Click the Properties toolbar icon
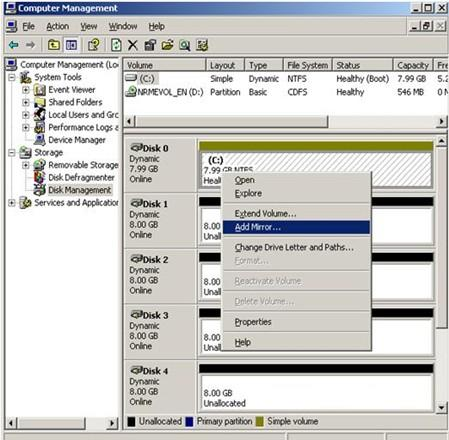449x440 pixels. [x=150, y=45]
